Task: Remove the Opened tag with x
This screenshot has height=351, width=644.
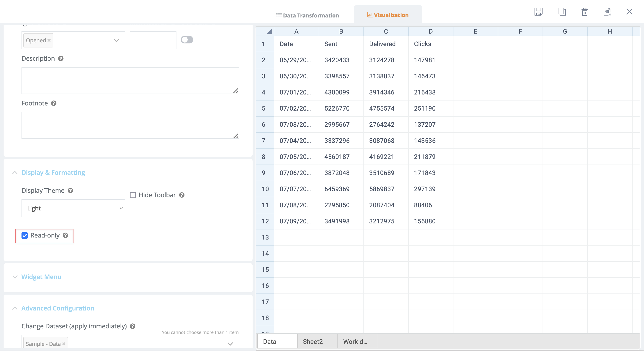Action: 49,40
